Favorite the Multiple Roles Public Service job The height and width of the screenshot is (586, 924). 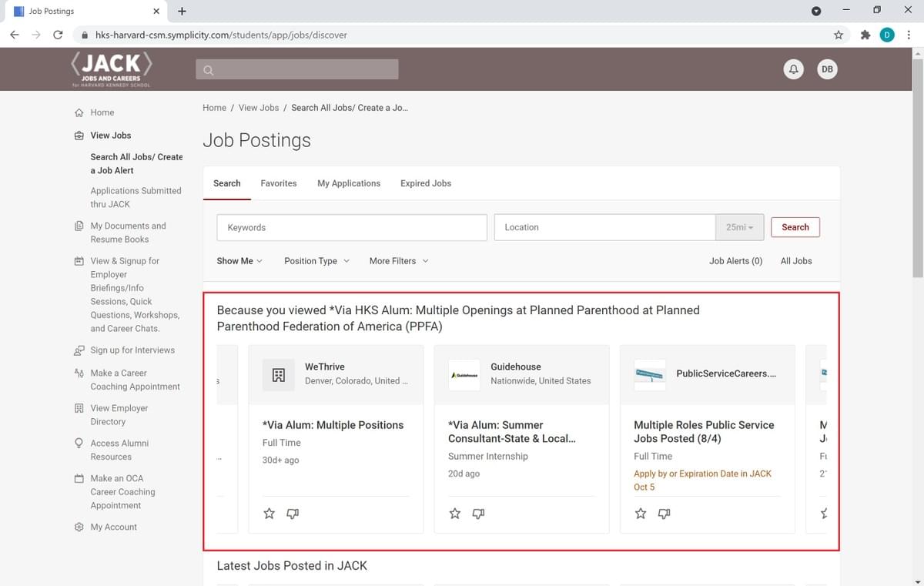(641, 514)
